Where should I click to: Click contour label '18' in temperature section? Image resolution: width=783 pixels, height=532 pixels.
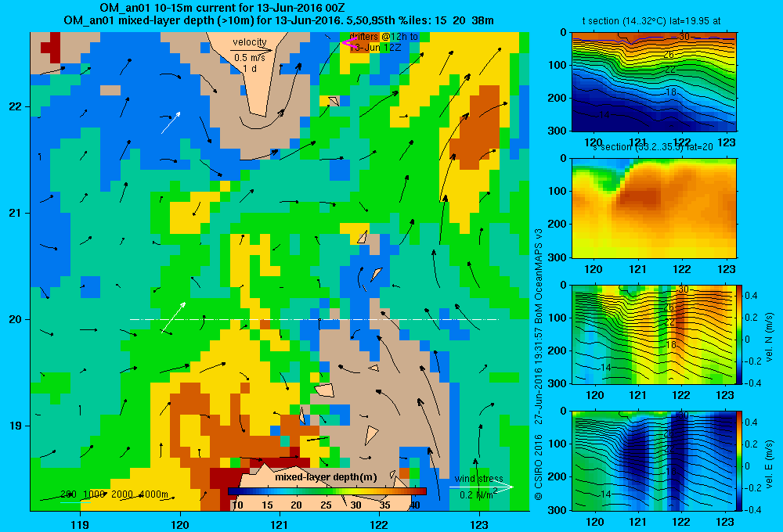tap(671, 92)
